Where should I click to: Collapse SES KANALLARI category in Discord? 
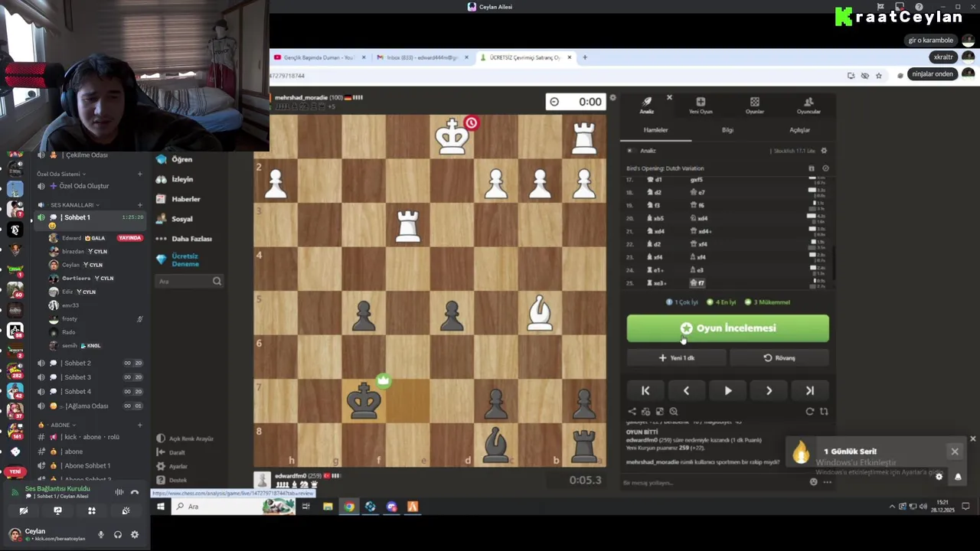point(71,205)
